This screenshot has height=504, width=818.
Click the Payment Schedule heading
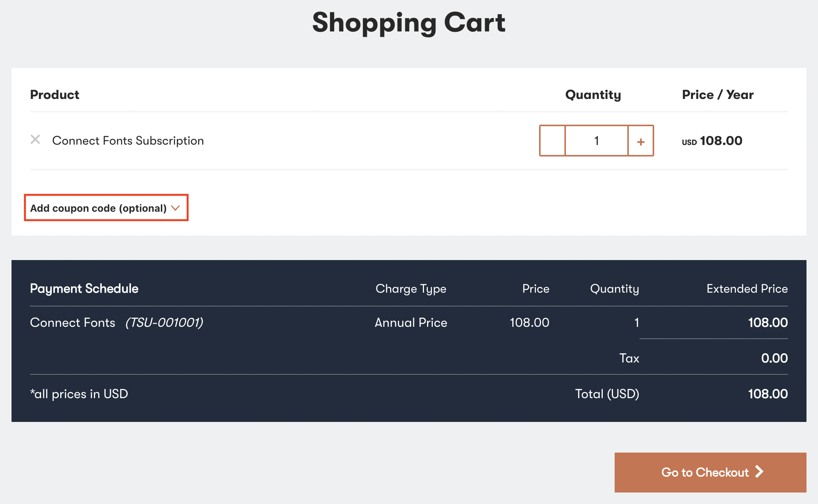[84, 288]
